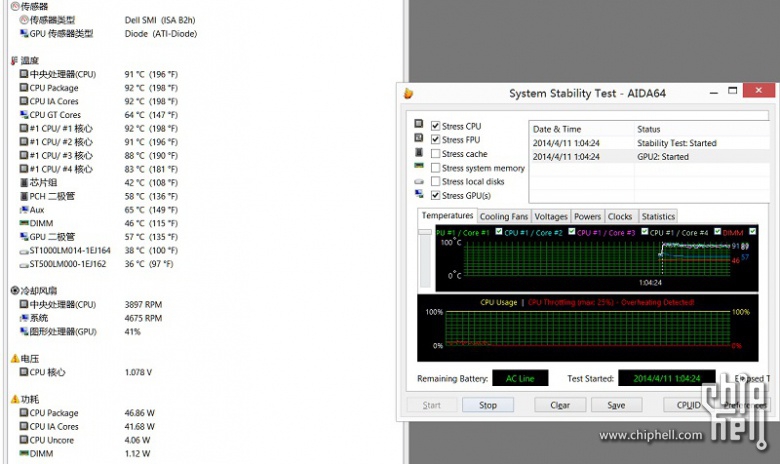Enable the Stress local disks checkbox
The width and height of the screenshot is (780, 464).
(435, 182)
